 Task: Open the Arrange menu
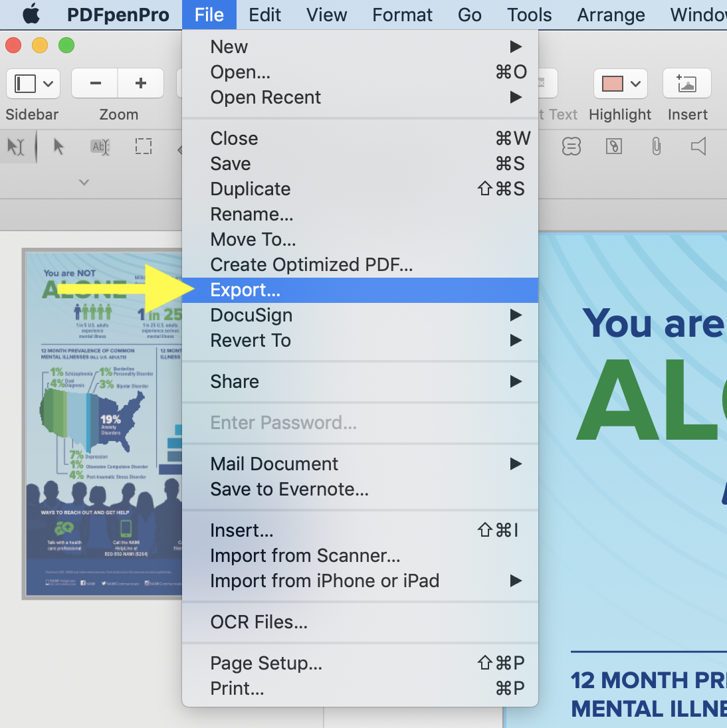(611, 15)
